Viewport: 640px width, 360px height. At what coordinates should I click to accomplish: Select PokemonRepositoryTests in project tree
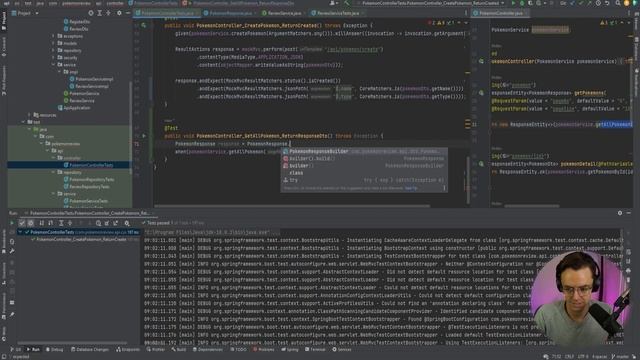click(89, 180)
